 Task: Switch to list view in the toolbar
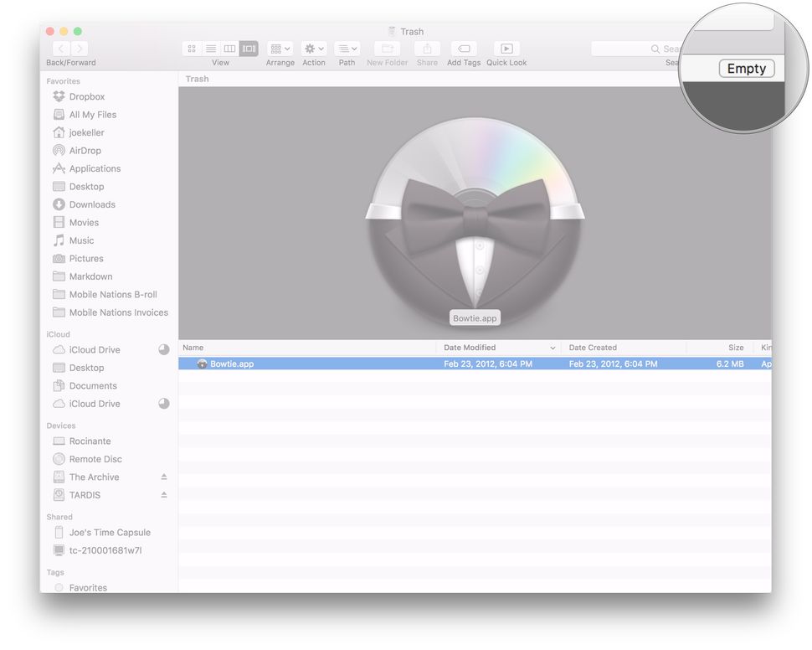210,49
